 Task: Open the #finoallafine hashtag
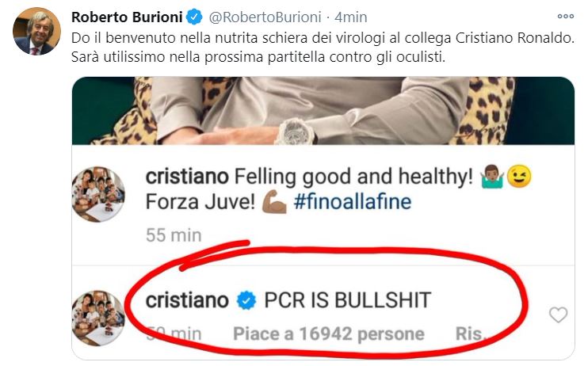tap(352, 202)
